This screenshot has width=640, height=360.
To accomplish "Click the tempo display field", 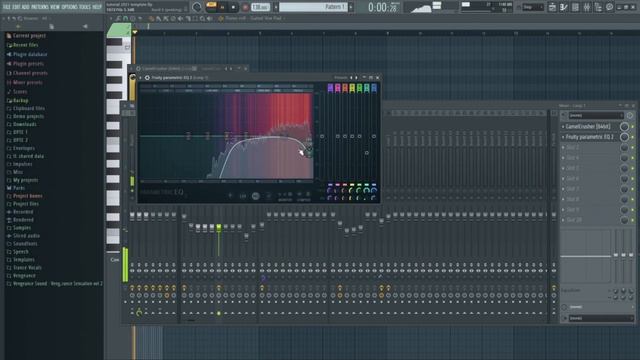I will (260, 7).
